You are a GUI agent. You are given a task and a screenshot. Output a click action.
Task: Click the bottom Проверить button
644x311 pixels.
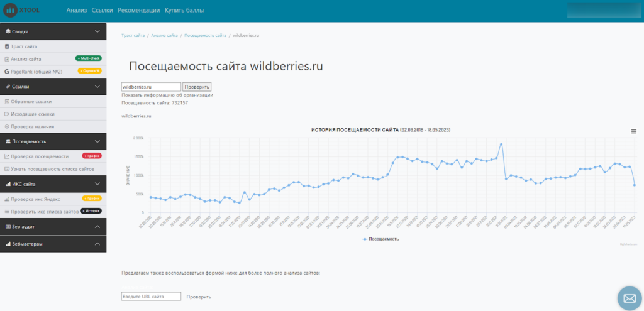point(199,297)
